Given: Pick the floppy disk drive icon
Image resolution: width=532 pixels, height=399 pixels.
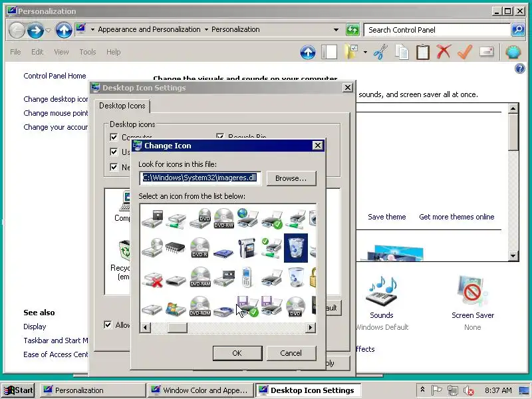Looking at the screenshot, I should coord(152,219).
